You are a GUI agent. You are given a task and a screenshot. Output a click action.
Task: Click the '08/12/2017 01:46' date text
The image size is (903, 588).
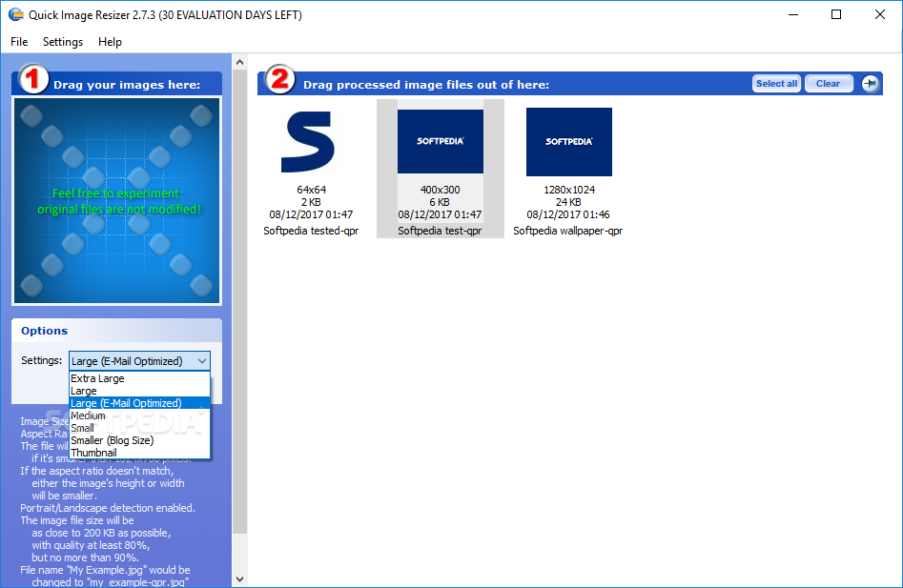(567, 214)
